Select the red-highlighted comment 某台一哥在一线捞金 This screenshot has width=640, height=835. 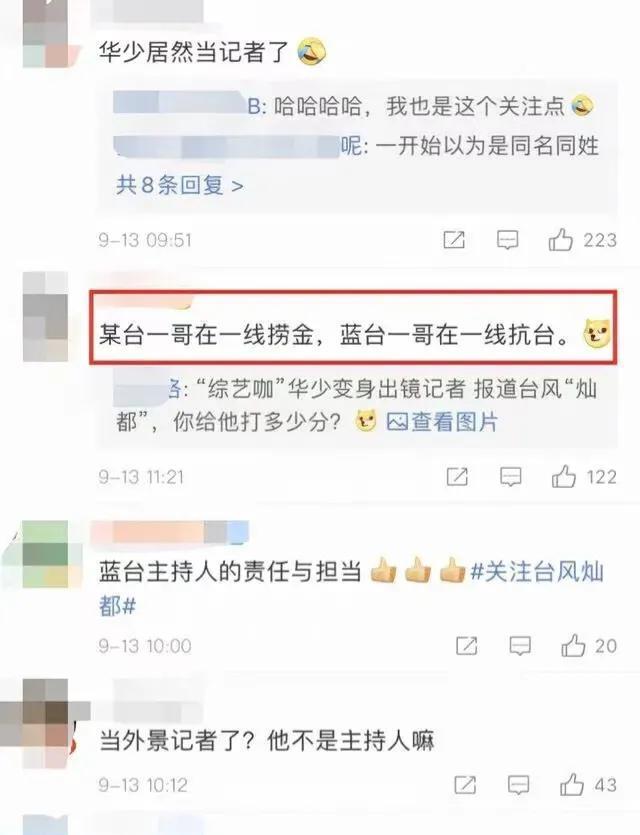point(354,327)
